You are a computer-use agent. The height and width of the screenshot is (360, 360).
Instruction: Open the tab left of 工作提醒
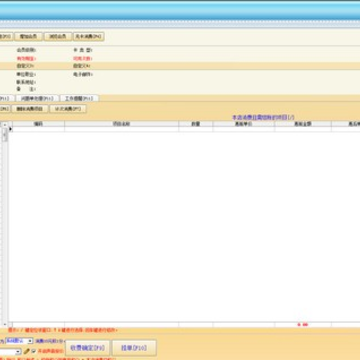pos(37,98)
